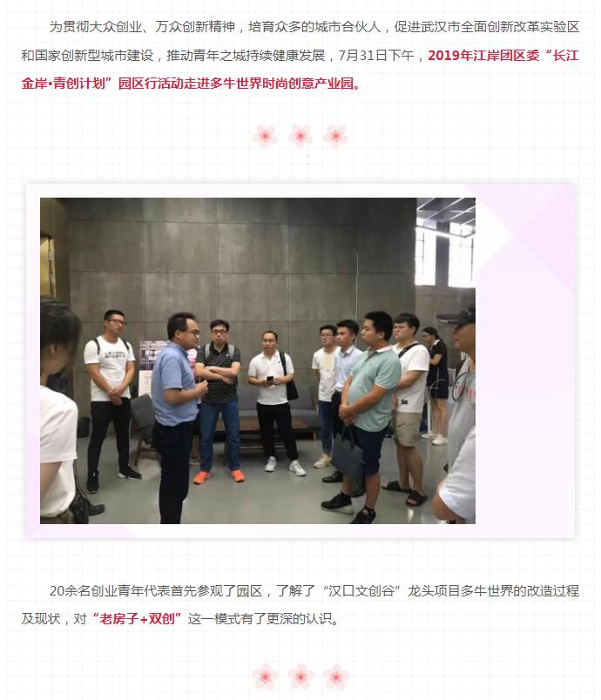Click the third pink flower in bottom divider
Screen dimensions: 601x700
(335, 676)
